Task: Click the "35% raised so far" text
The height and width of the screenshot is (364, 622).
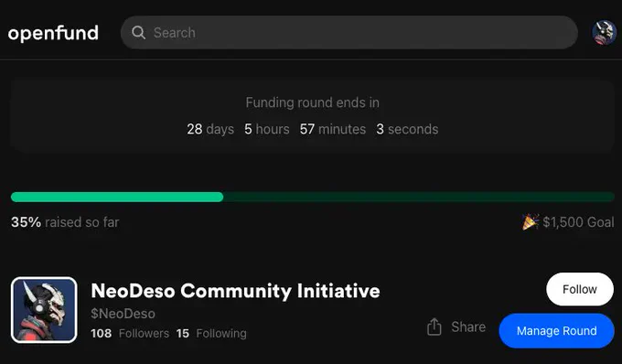Action: (x=65, y=222)
